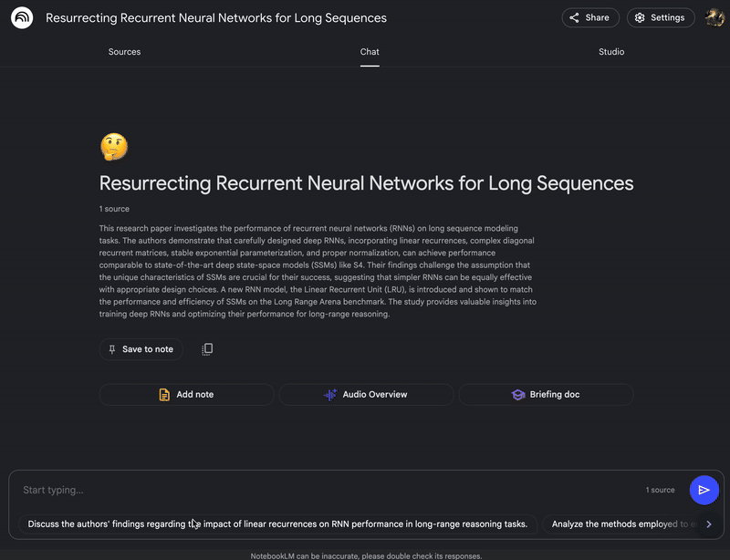Switch to the Sources tab
The height and width of the screenshot is (560, 730).
click(x=124, y=52)
